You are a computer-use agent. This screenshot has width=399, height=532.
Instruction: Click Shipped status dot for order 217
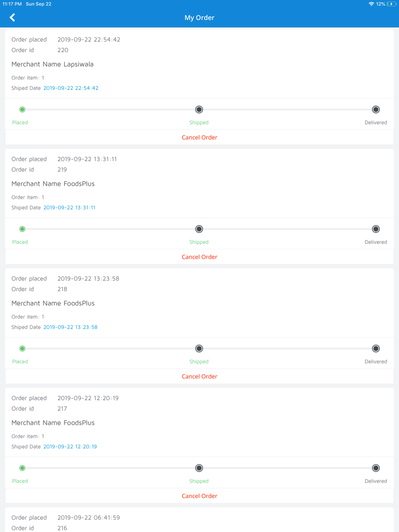pyautogui.click(x=199, y=468)
